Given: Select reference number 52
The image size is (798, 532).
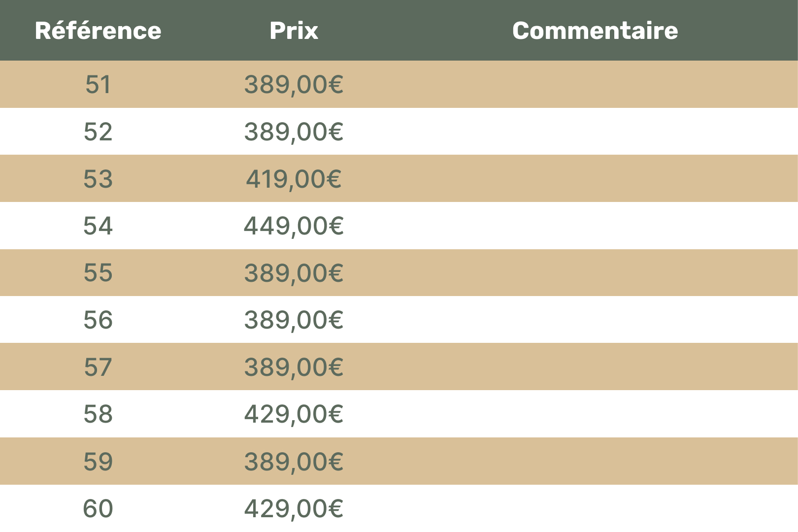Looking at the screenshot, I should (98, 132).
